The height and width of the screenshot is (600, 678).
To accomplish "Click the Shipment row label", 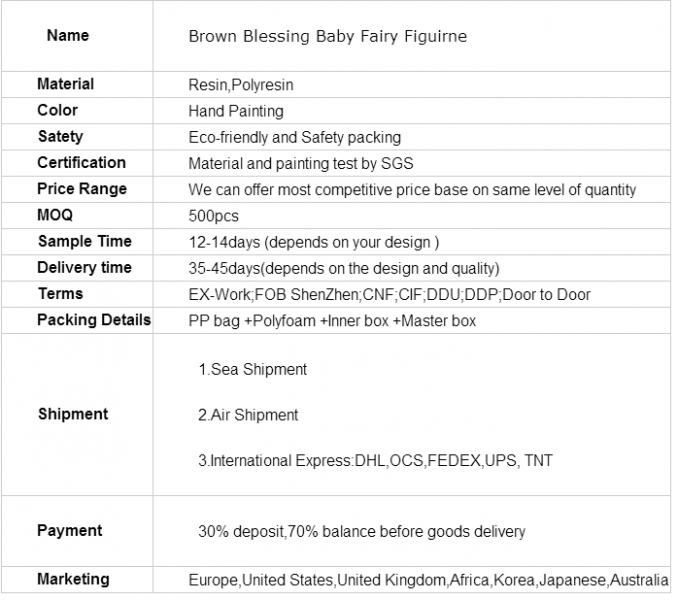I will [73, 414].
